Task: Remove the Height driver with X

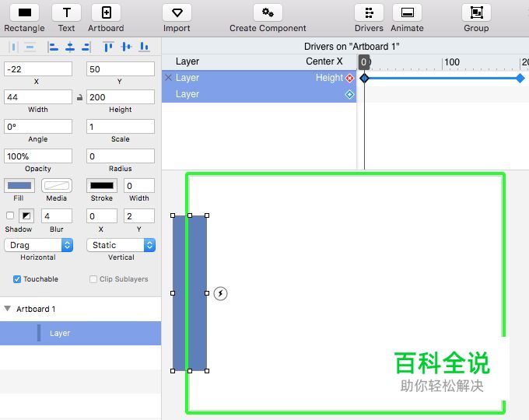Action: pos(168,78)
